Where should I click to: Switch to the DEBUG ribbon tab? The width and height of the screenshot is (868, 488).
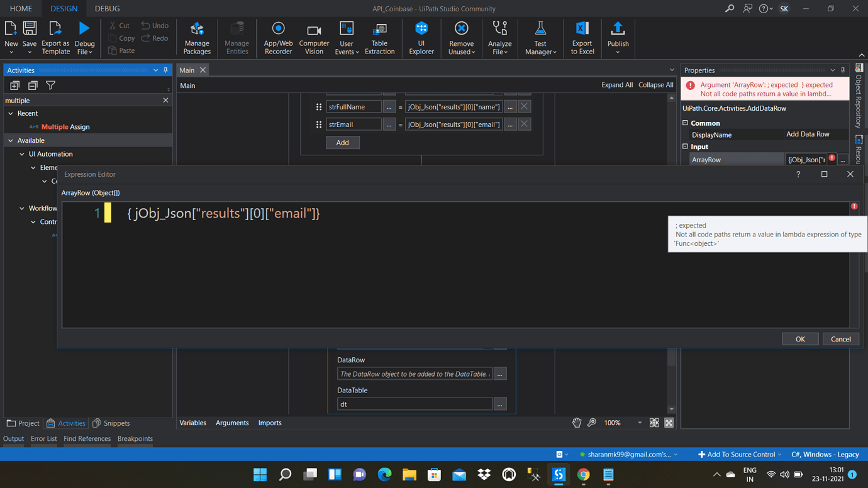click(x=107, y=9)
